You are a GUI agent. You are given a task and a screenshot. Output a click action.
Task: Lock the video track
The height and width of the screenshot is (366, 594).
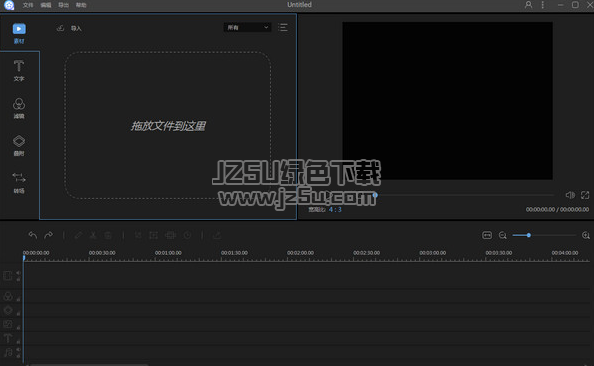(18, 279)
